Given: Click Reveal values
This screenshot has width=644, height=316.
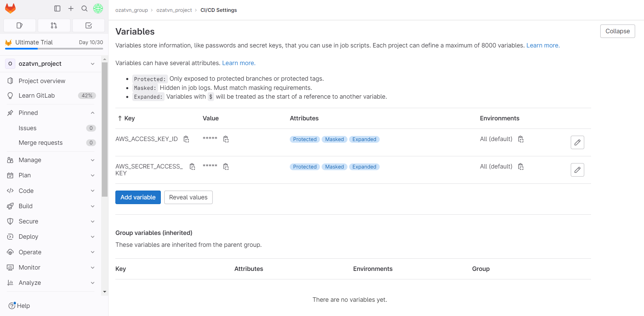Looking at the screenshot, I should pyautogui.click(x=188, y=197).
